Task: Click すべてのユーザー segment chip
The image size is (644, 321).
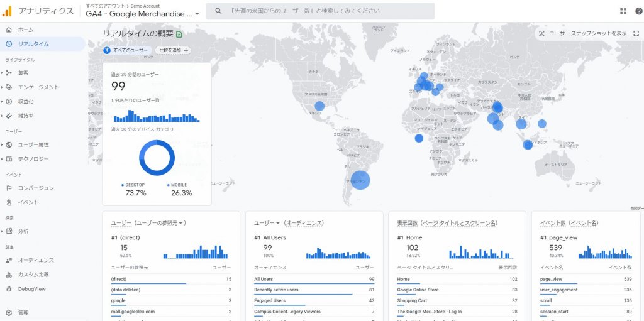Action: (127, 50)
